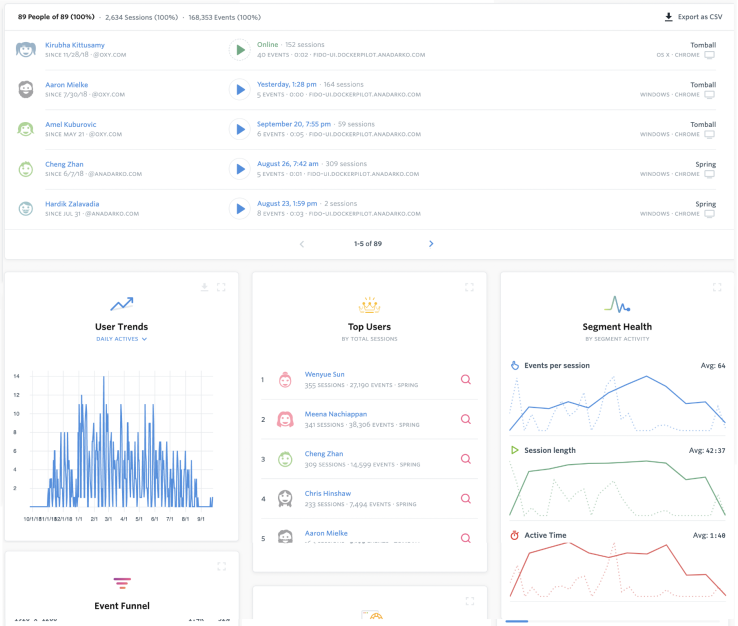Viewport: 738px width, 626px height.
Task: Go to next page of people list
Action: click(431, 243)
